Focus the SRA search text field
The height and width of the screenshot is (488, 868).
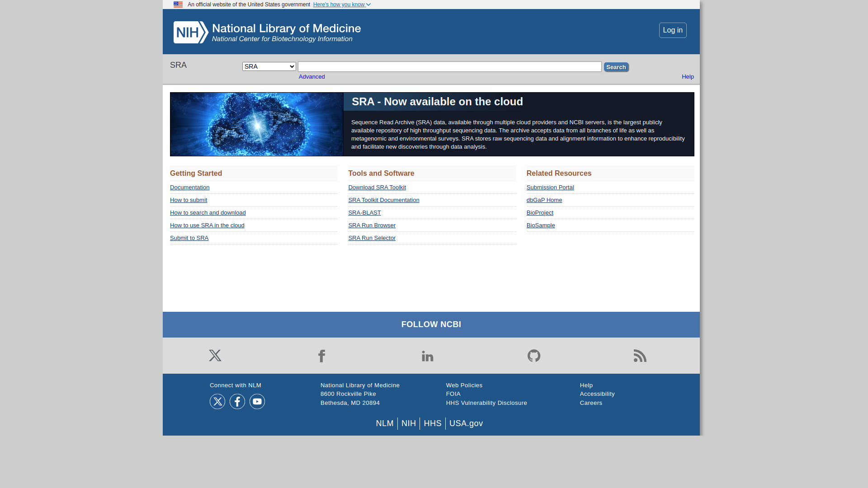click(x=450, y=67)
